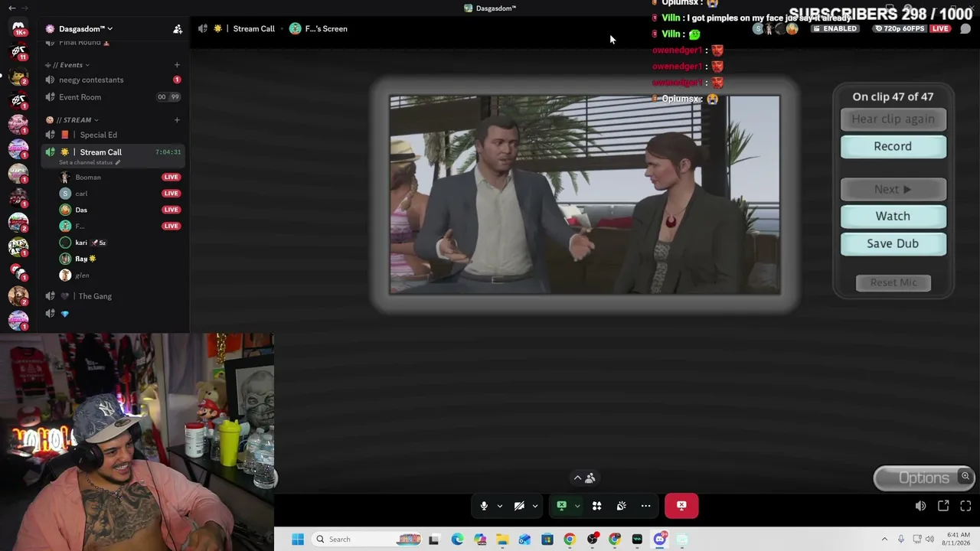Open Discord from the taskbar
This screenshot has width=980, height=551.
click(660, 540)
